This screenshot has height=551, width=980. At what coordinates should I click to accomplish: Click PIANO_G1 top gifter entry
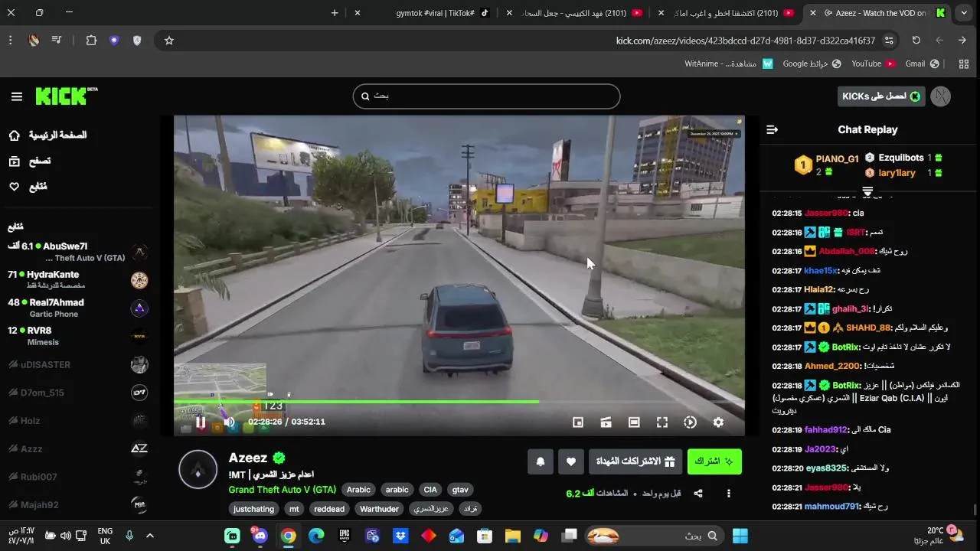(x=827, y=165)
